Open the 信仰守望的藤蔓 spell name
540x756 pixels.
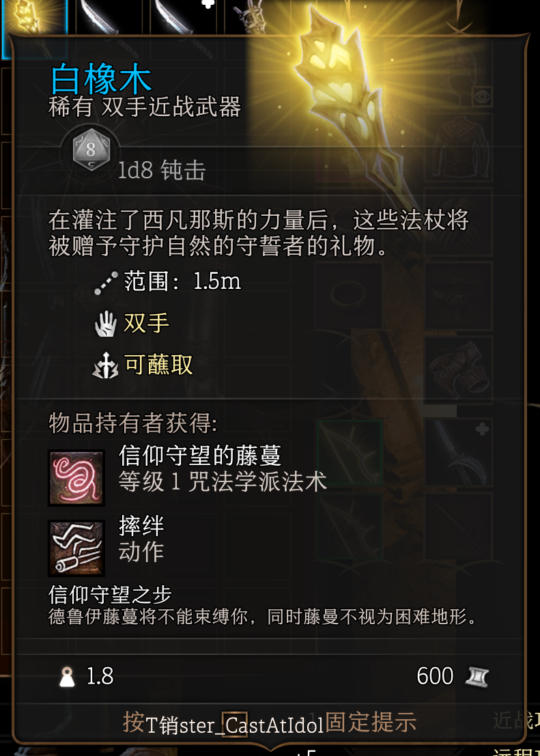click(x=200, y=456)
